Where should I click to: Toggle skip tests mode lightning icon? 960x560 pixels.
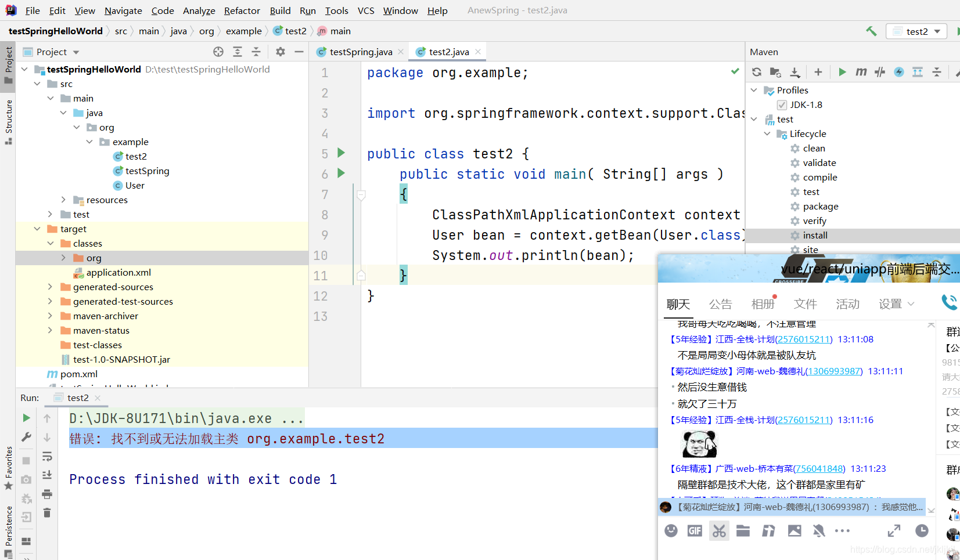click(x=899, y=72)
